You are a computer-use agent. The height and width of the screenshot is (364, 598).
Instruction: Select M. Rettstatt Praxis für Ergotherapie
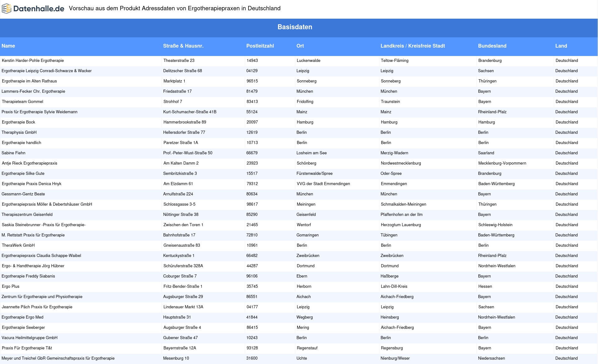pos(33,235)
